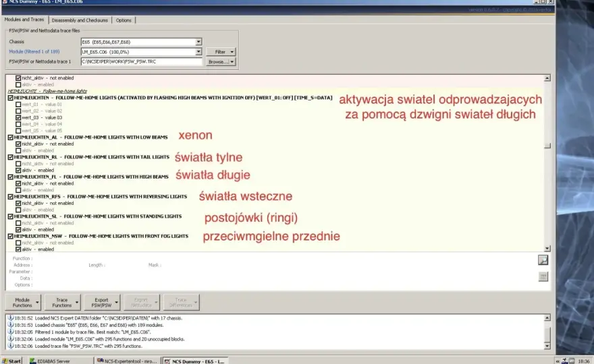
Task: Check 'aktiv' under HEIMLEUCHTEN_AL
Action: point(18,150)
